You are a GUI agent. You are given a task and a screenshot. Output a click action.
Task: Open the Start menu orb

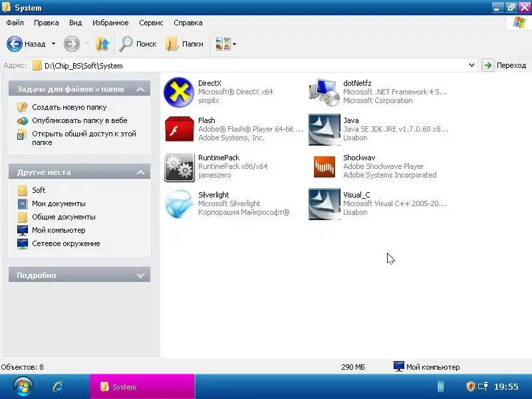(x=23, y=386)
